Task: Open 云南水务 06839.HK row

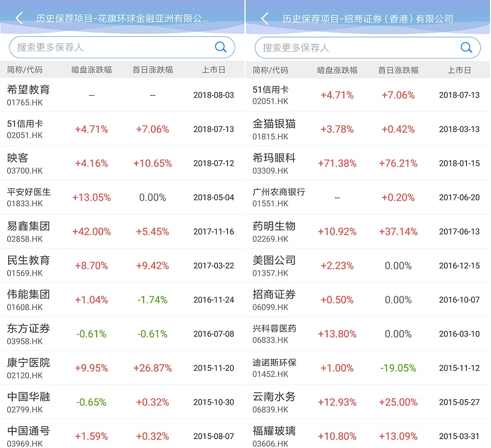Action: (368, 402)
